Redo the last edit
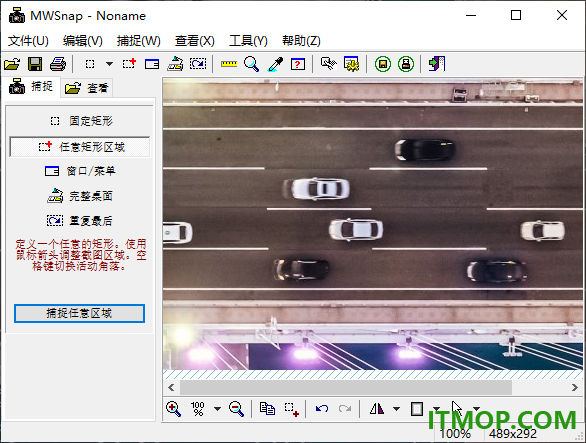586x443 pixels. tap(345, 409)
